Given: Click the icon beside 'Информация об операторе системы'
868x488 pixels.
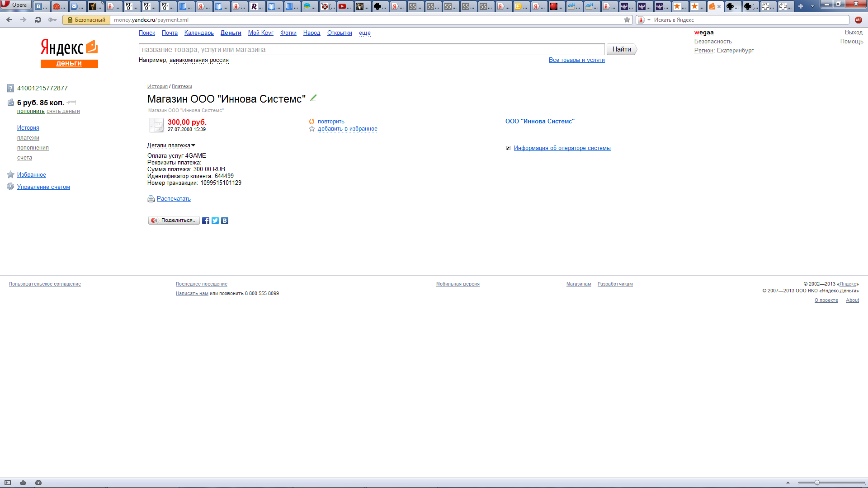Looking at the screenshot, I should tap(508, 148).
